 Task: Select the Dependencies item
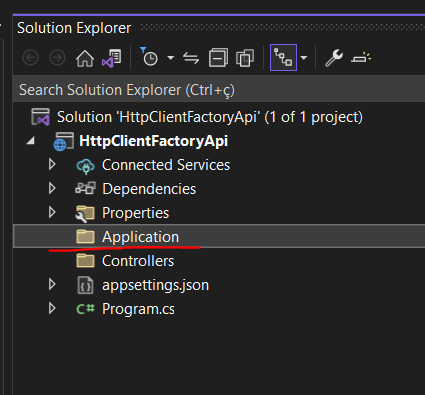pyautogui.click(x=149, y=189)
